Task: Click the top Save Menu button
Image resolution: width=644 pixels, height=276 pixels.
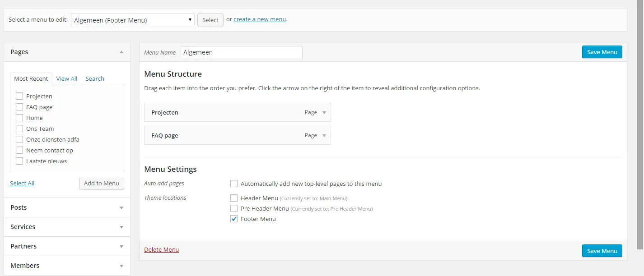Action: 602,52
